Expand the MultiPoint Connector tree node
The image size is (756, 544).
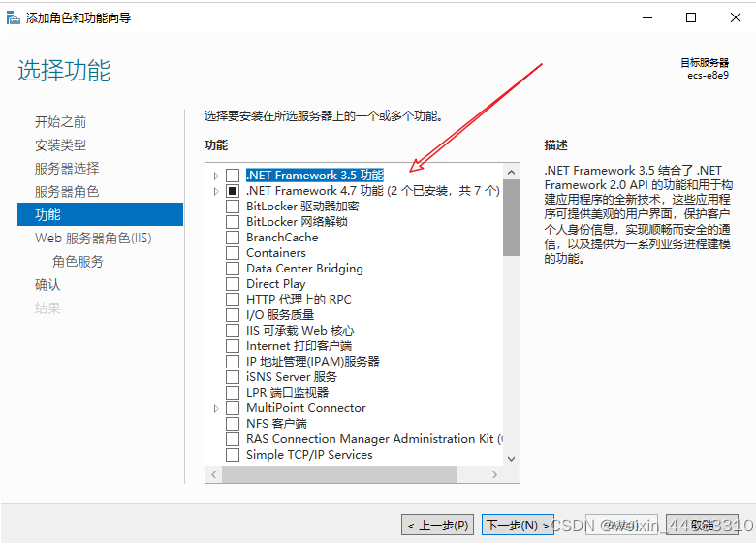[x=216, y=408]
